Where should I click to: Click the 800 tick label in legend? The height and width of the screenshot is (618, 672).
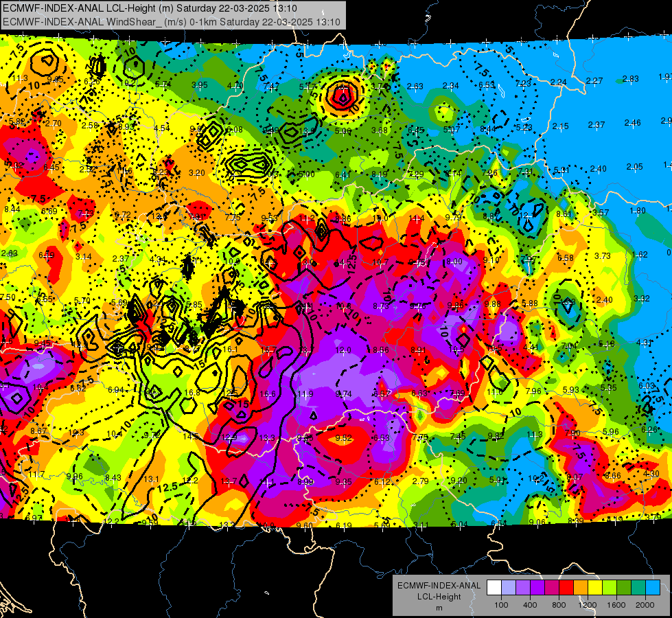[559, 605]
